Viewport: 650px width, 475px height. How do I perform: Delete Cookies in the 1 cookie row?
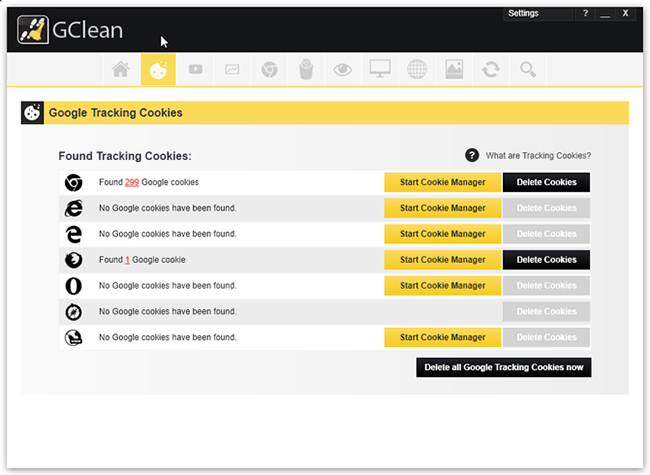click(546, 260)
